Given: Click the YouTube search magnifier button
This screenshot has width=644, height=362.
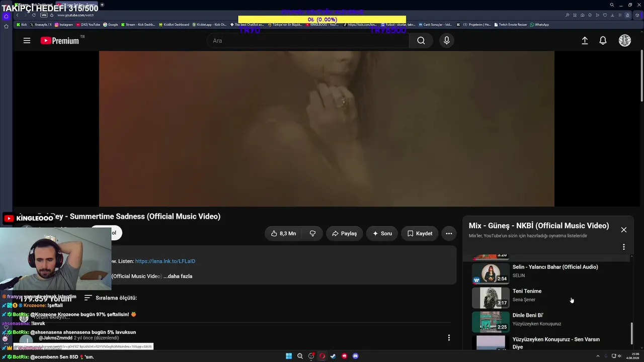Looking at the screenshot, I should (x=421, y=41).
